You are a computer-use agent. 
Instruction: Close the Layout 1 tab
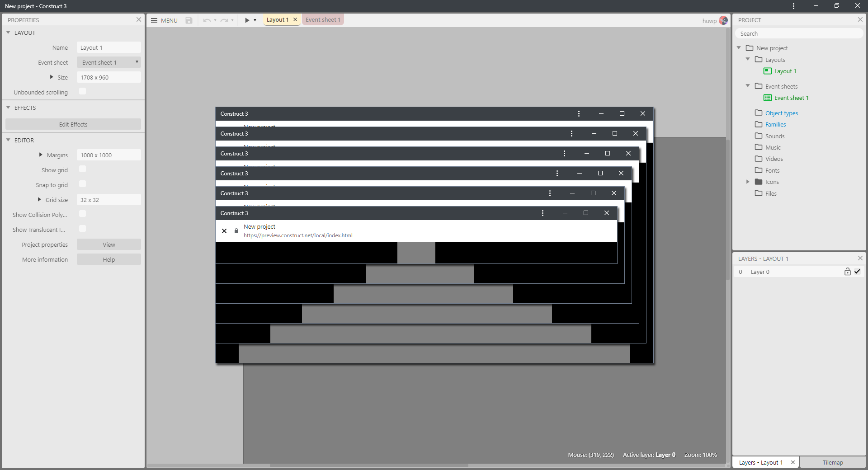pyautogui.click(x=295, y=19)
